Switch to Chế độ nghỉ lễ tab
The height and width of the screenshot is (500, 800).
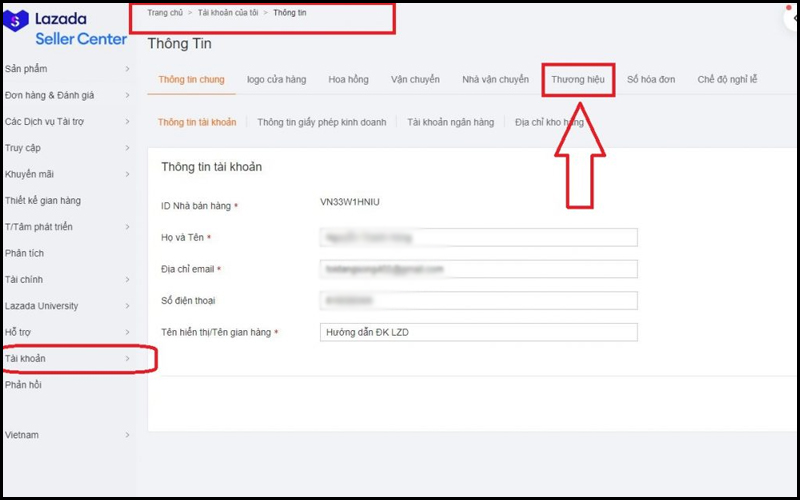(727, 79)
